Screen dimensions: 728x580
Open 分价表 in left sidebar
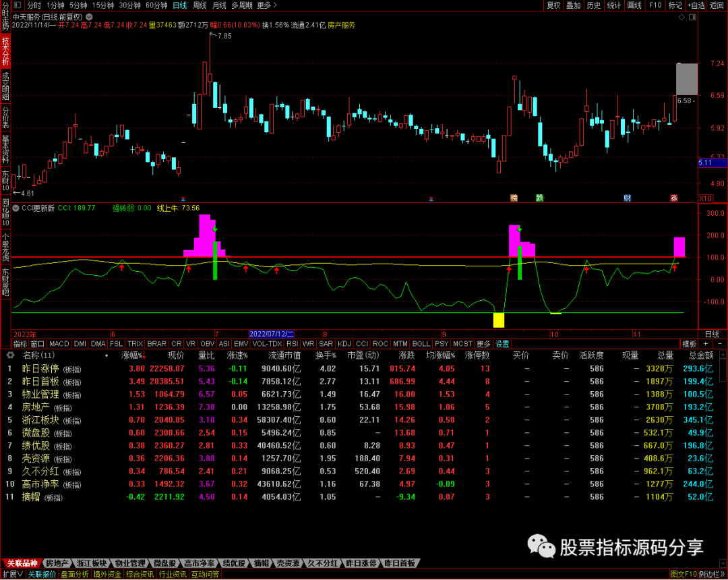pos(5,117)
